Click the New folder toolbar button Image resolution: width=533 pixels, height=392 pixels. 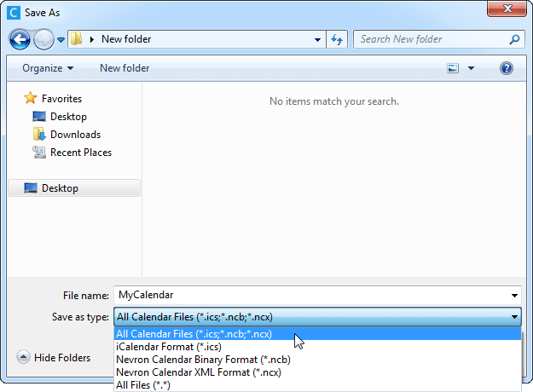pos(125,68)
